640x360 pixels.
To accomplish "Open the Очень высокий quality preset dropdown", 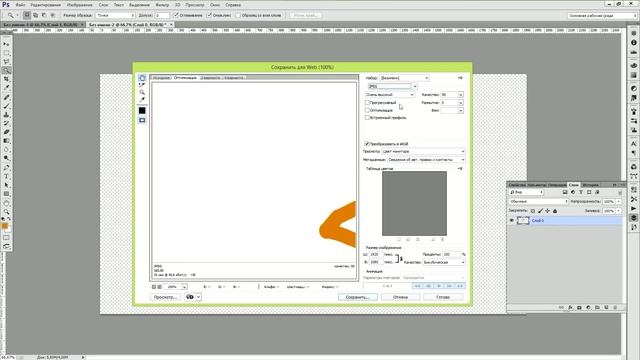I will pos(390,95).
